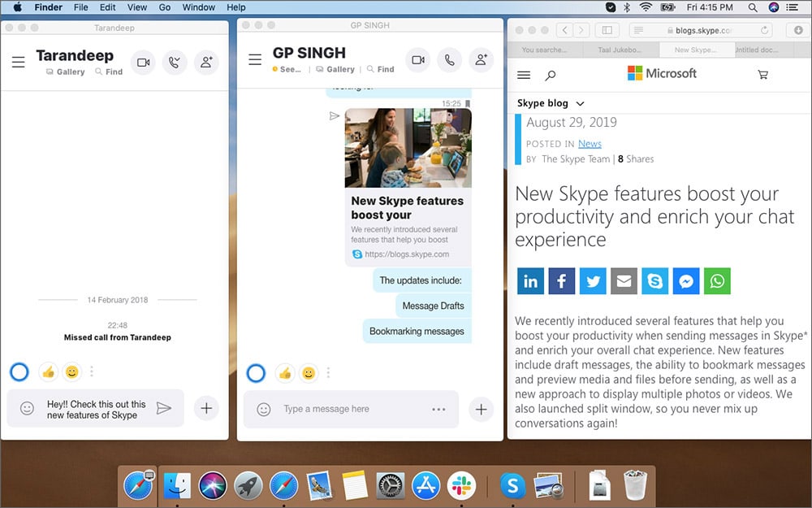
Task: Share the blog post on WhatsApp
Action: click(717, 280)
